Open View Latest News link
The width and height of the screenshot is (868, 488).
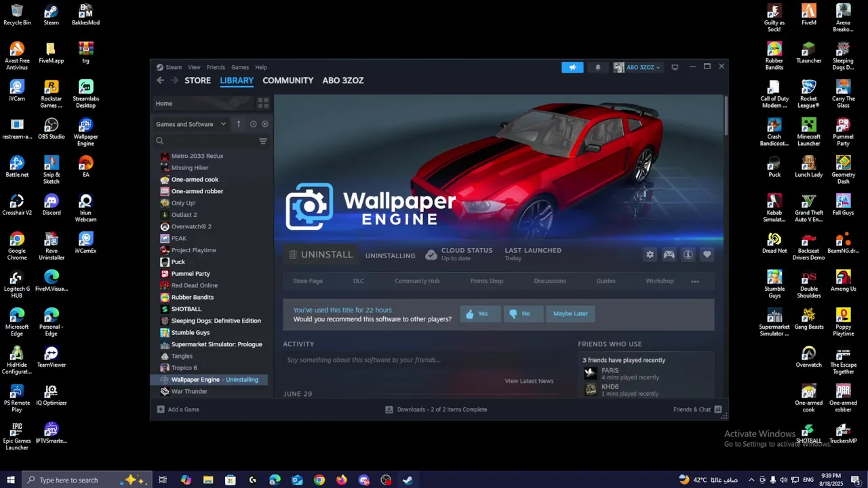529,381
